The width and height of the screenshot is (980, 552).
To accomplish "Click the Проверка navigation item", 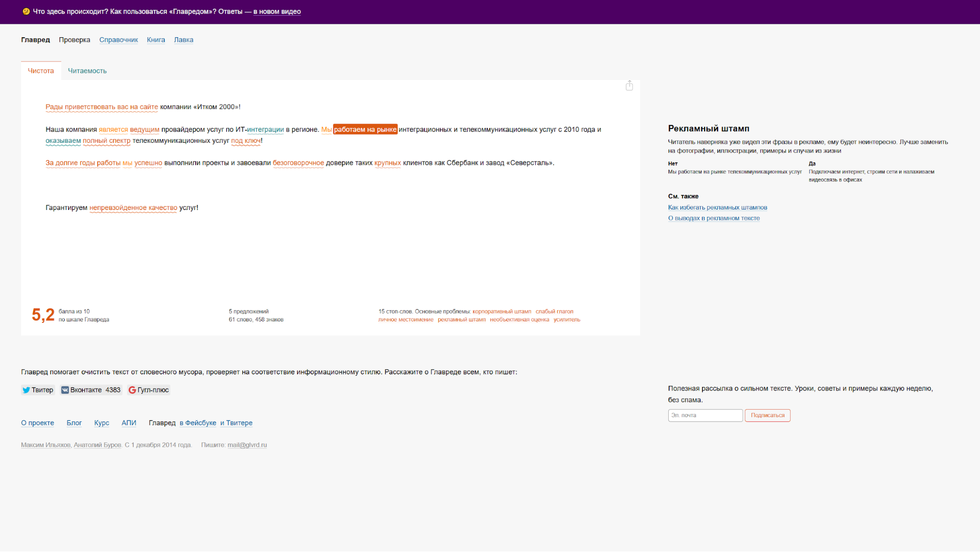I will (x=75, y=40).
